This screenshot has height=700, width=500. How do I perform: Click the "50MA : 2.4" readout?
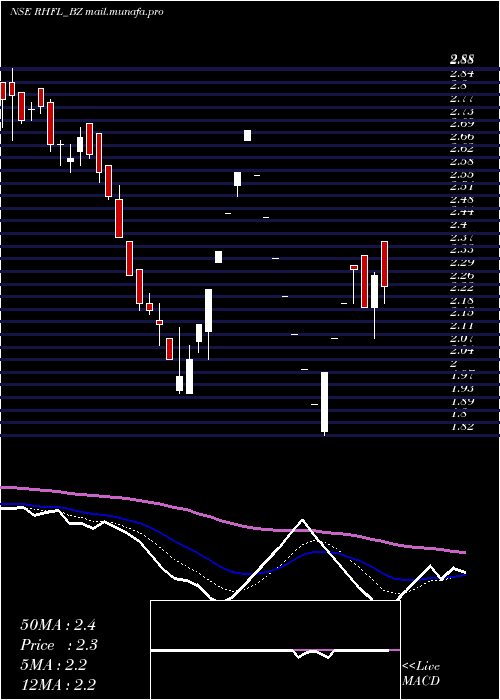58,625
